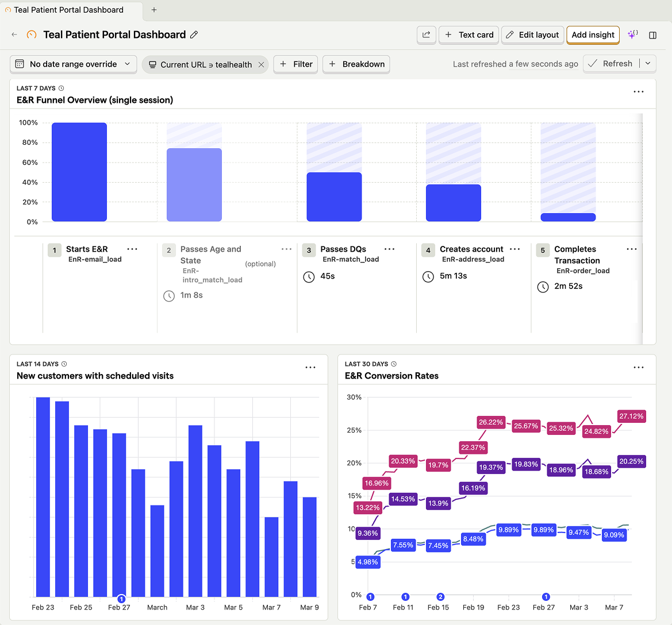Click Add insight button
This screenshot has width=672, height=625.
(x=593, y=34)
